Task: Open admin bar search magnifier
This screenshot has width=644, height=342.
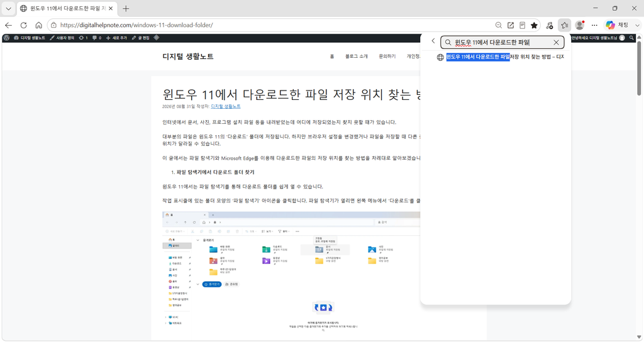Action: tap(631, 38)
